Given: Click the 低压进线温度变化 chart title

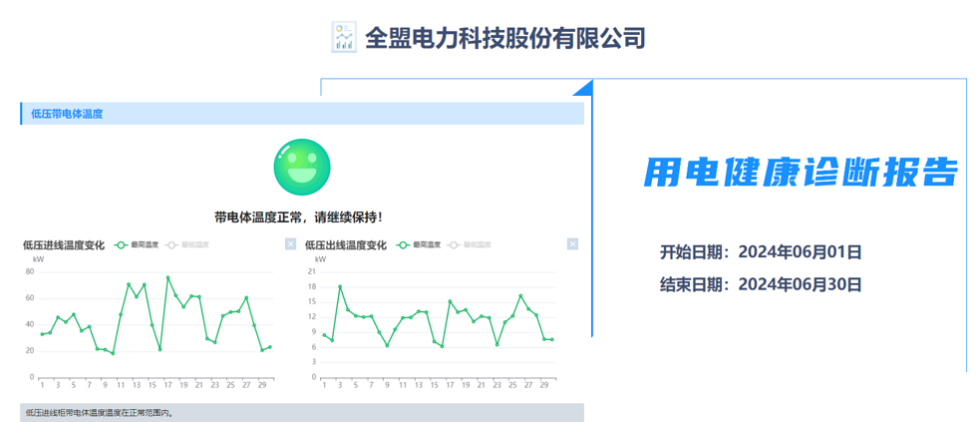Looking at the screenshot, I should pos(63,245).
